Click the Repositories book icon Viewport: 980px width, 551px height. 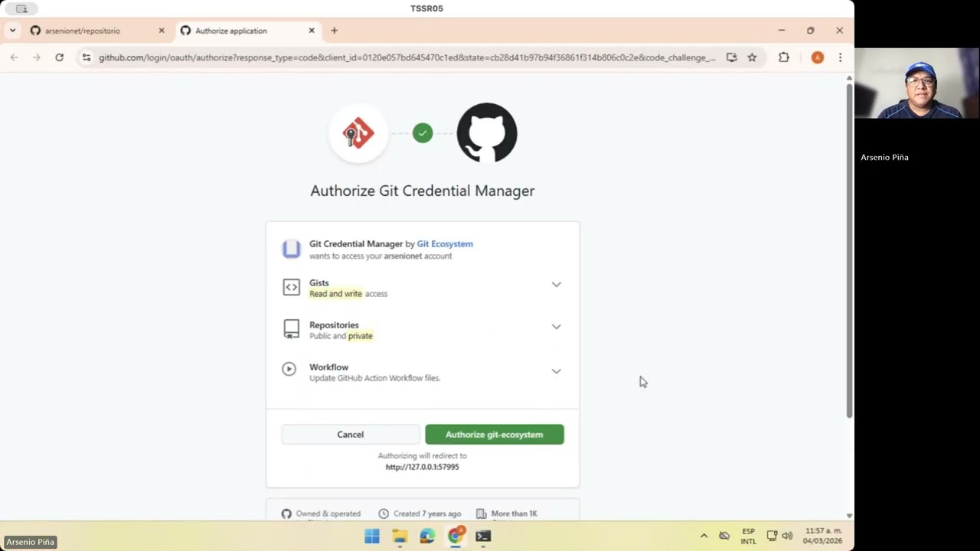(291, 329)
